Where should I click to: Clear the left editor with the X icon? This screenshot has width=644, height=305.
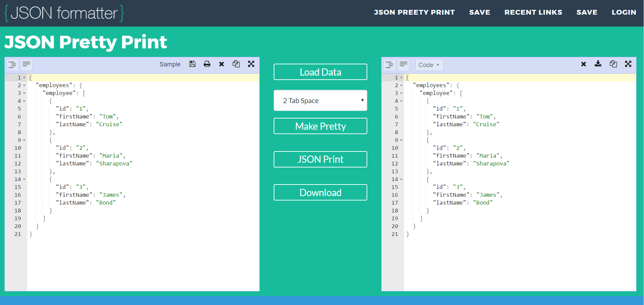(222, 64)
